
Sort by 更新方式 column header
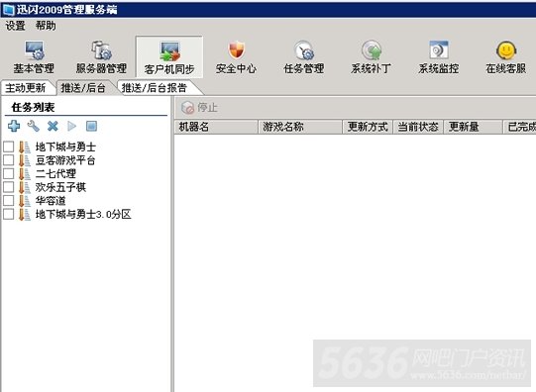coord(368,127)
